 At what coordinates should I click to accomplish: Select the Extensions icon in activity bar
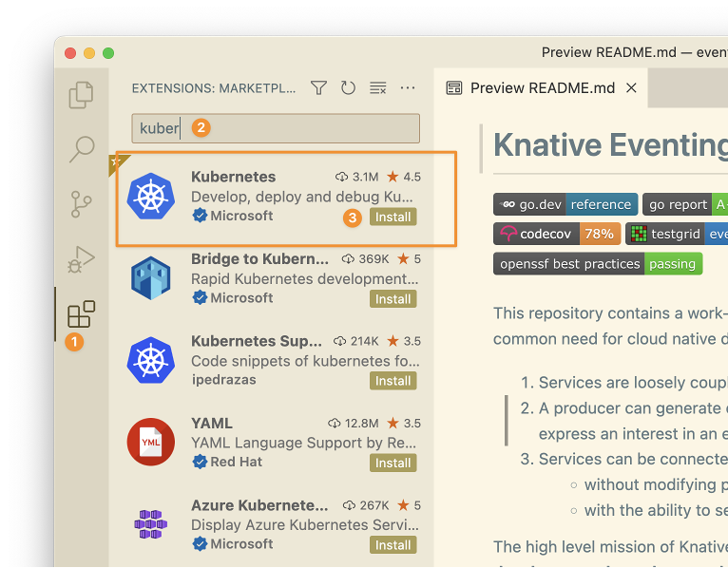pyautogui.click(x=82, y=313)
